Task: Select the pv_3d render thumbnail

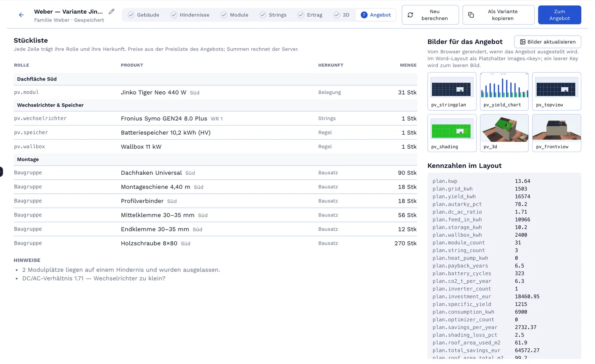Action: point(504,133)
